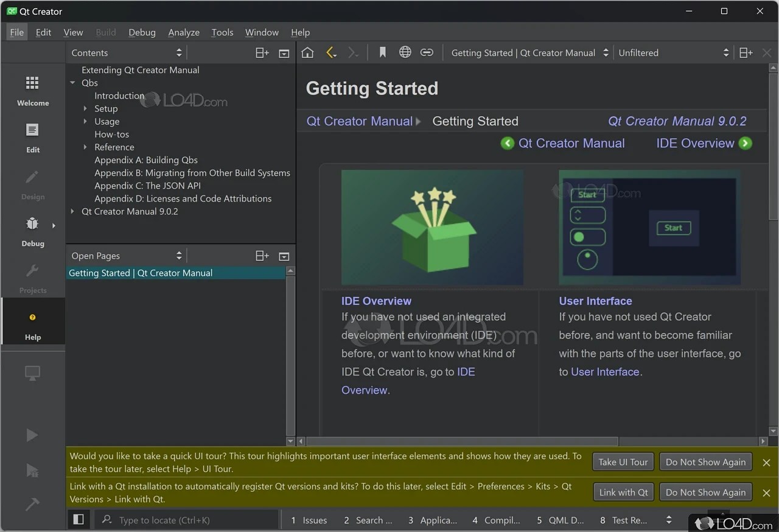
Task: Show Debug mode submenu arrow
Action: pos(54,225)
